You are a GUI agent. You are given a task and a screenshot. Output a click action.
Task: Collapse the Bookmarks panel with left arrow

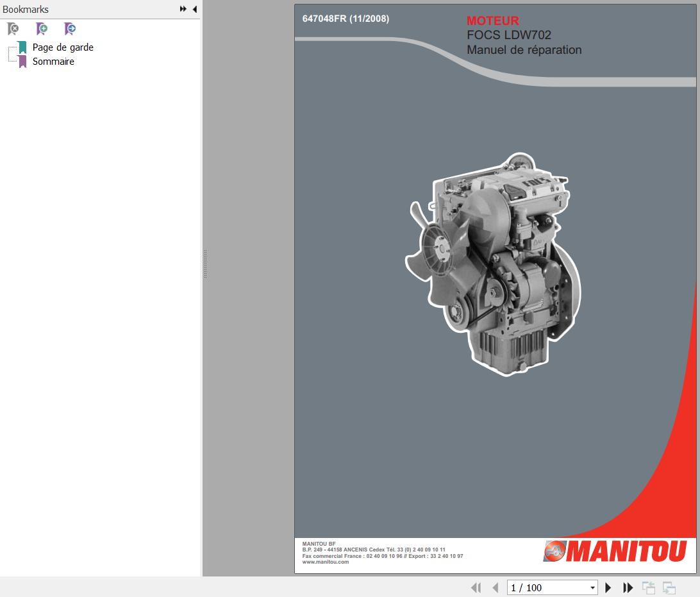pyautogui.click(x=195, y=9)
